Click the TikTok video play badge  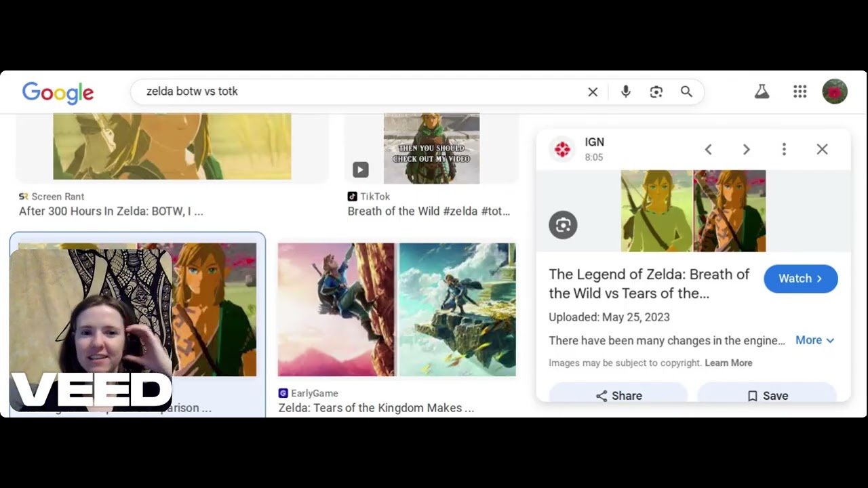pos(360,169)
